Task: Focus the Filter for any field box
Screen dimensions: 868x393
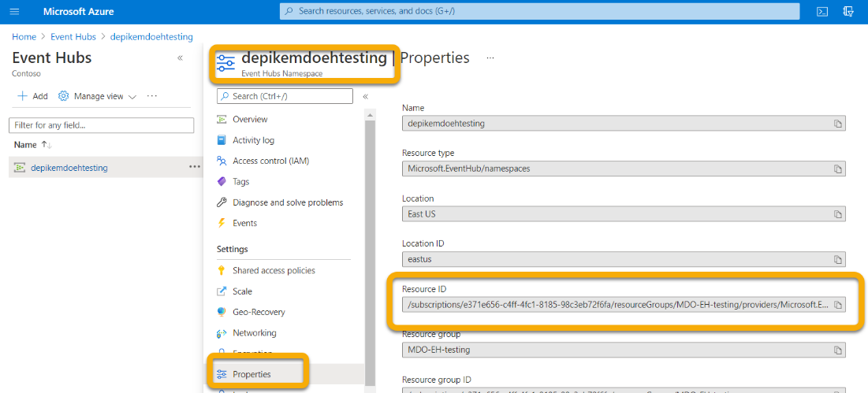Action: [x=101, y=125]
